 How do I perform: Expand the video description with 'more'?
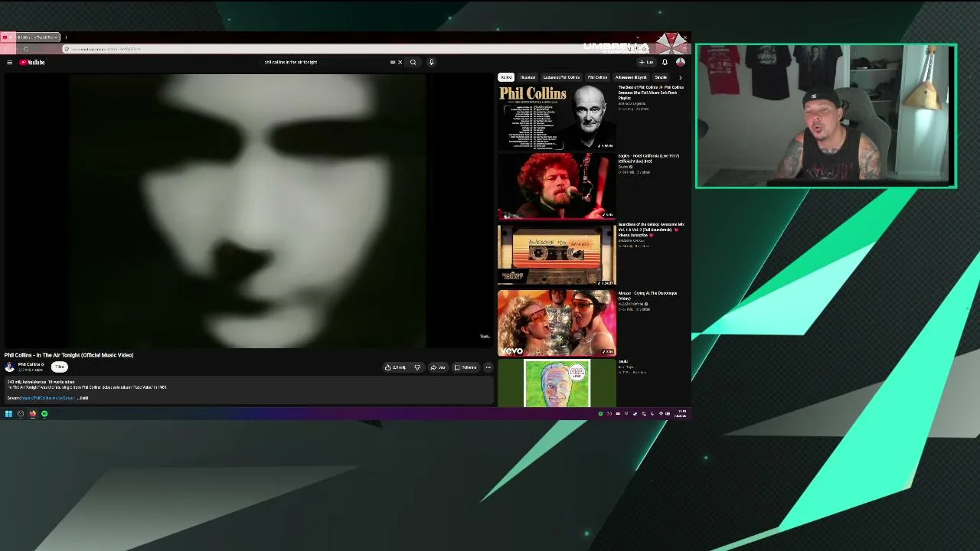click(83, 398)
